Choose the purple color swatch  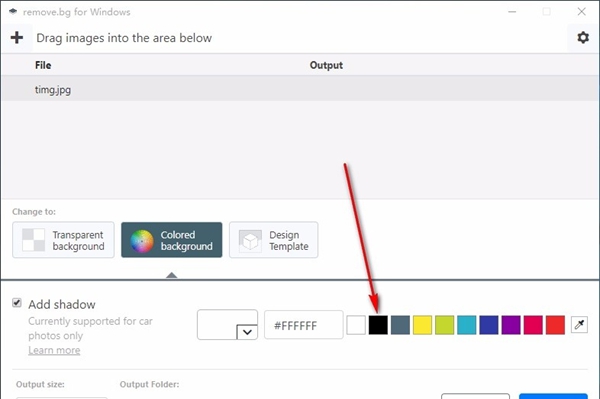pyautogui.click(x=511, y=325)
